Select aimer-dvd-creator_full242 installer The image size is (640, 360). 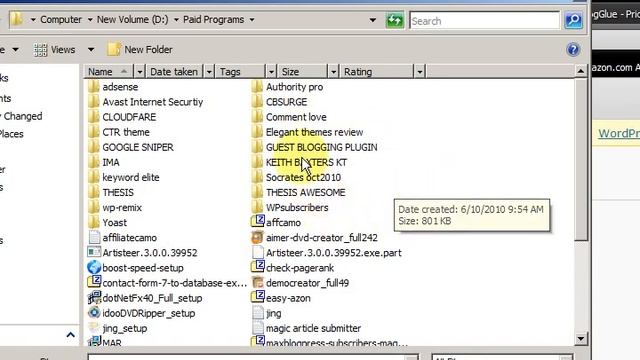point(315,238)
